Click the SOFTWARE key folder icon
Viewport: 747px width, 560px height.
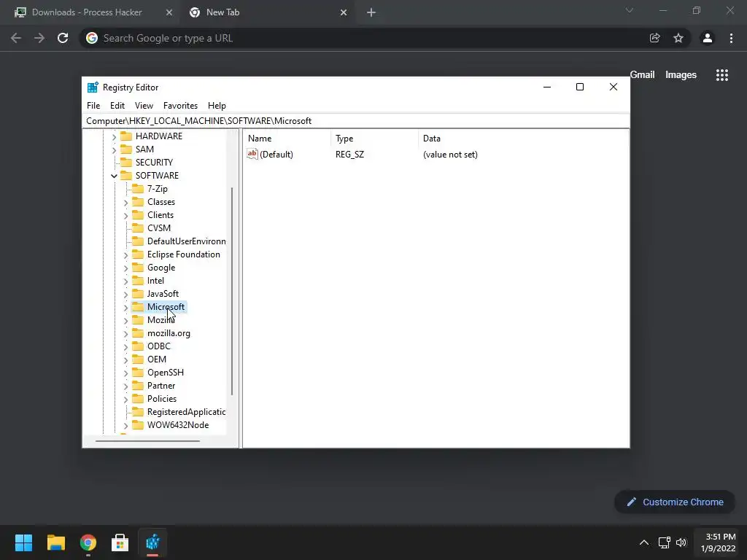click(x=126, y=176)
